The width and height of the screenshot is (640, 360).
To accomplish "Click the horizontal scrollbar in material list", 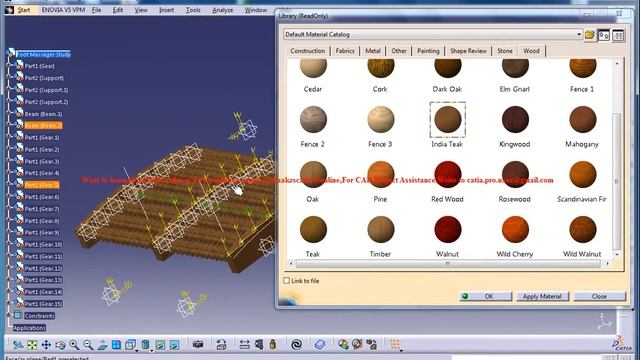I will coord(448,264).
